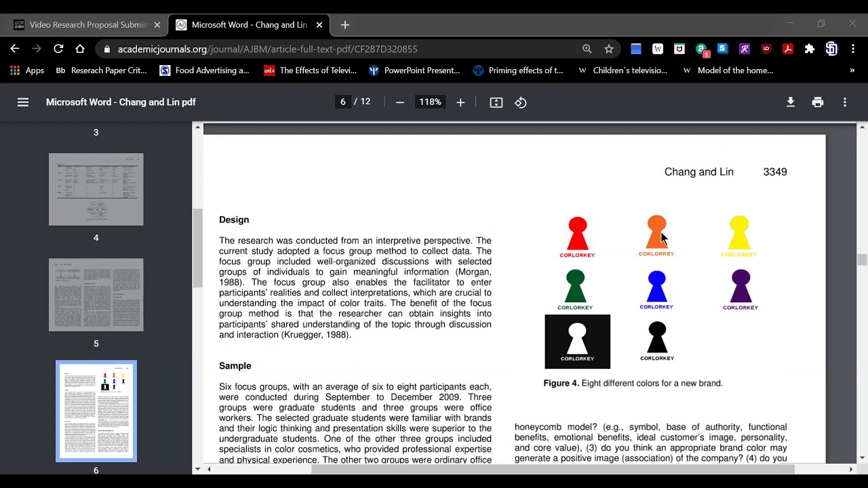Open the blue S extension icon
Screen dimensions: 868x488
[x=722, y=49]
